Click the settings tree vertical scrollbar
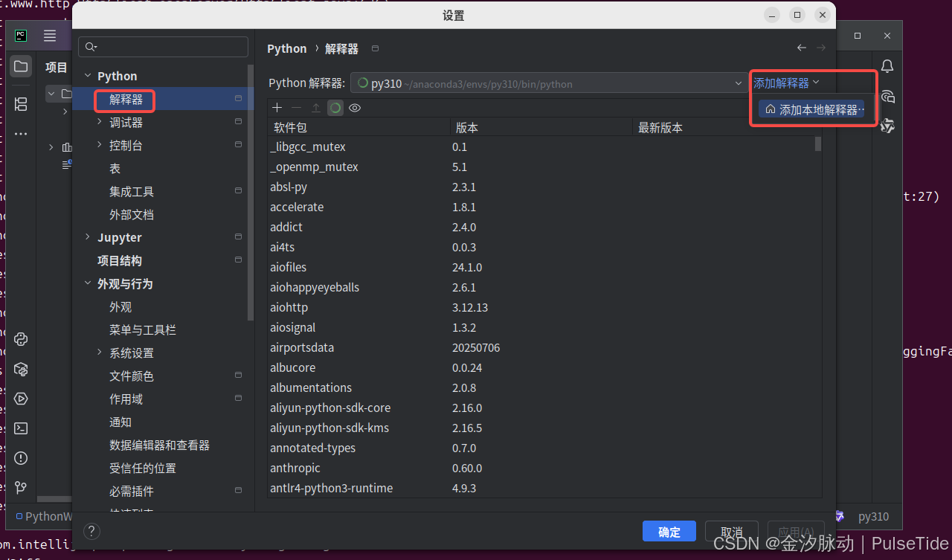The width and height of the screenshot is (952, 560). [x=251, y=193]
